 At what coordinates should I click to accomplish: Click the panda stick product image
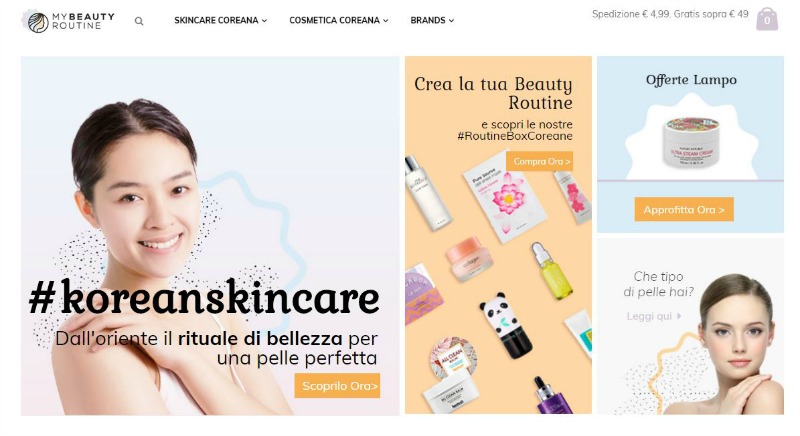coord(504,324)
